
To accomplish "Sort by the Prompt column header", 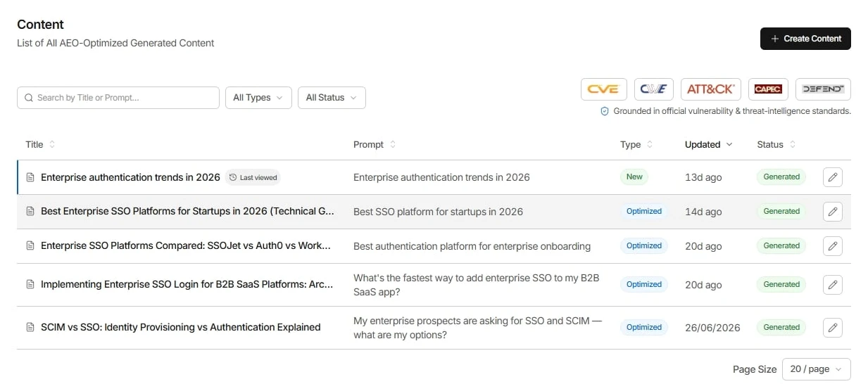I will (375, 144).
